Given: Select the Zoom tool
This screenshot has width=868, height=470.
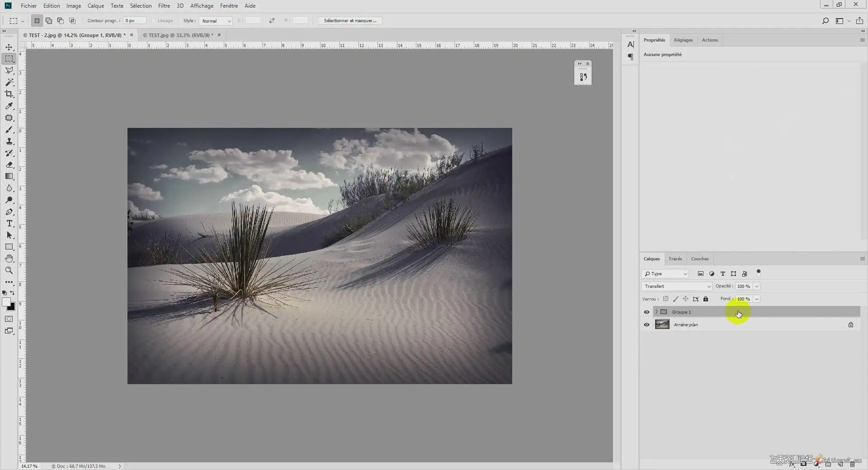Looking at the screenshot, I should 9,270.
